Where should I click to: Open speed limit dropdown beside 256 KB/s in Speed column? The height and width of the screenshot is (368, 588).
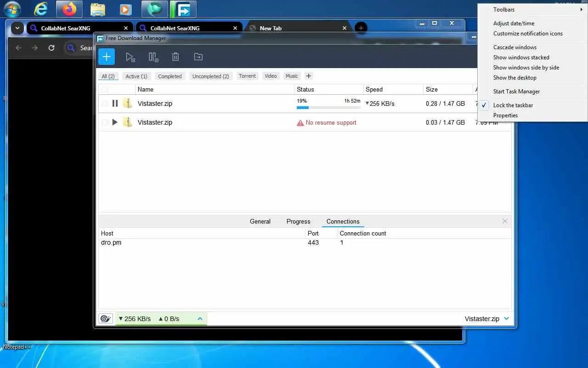tap(367, 103)
